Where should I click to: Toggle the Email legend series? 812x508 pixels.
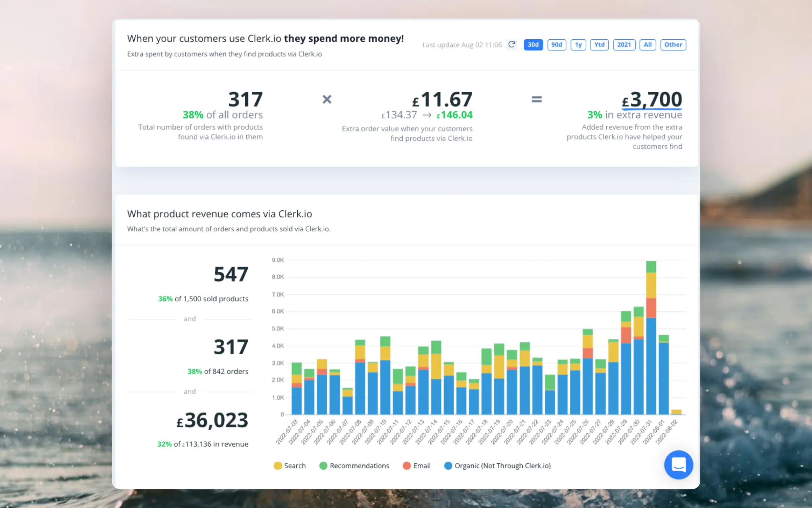416,466
